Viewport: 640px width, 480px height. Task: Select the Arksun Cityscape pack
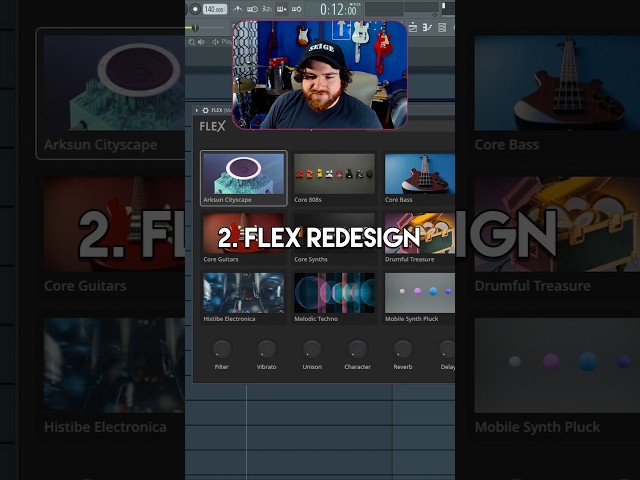coord(244,178)
